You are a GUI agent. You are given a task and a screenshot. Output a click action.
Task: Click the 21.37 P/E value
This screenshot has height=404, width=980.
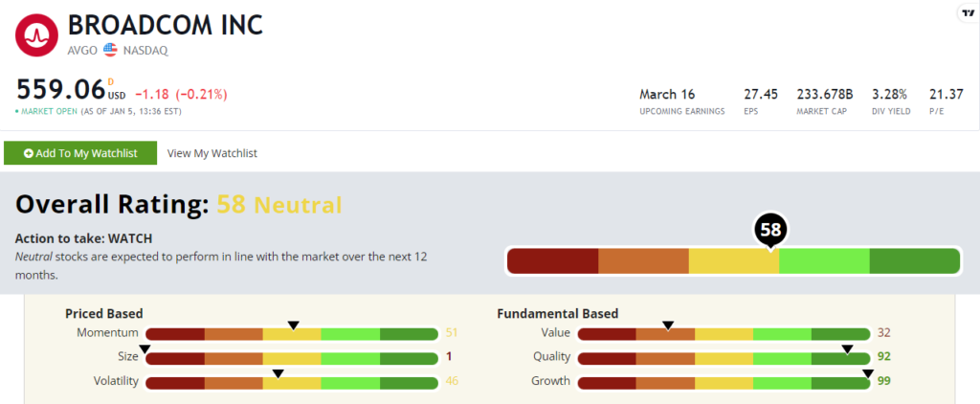(x=947, y=95)
